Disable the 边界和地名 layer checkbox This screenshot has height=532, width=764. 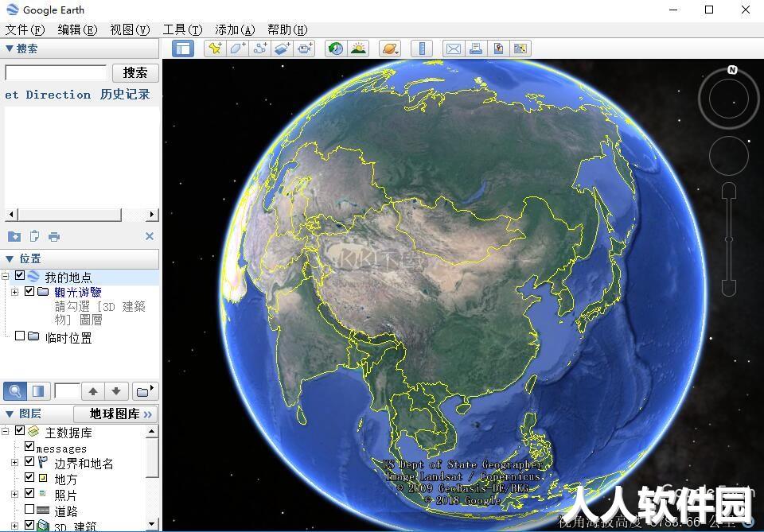click(x=29, y=461)
